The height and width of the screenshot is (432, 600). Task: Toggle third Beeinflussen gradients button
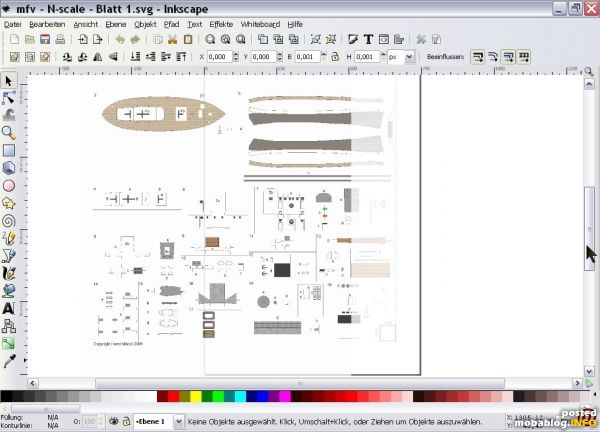tap(509, 57)
